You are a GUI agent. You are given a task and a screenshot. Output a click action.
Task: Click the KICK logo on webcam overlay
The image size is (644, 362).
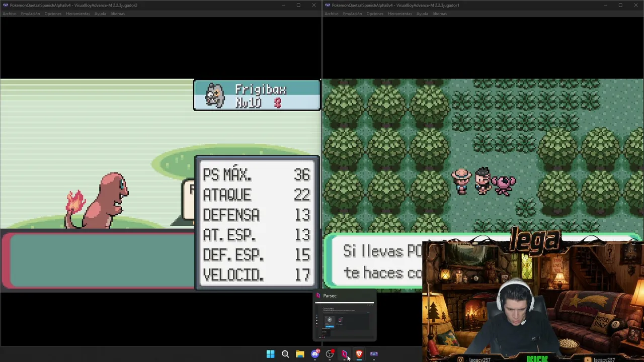click(537, 358)
